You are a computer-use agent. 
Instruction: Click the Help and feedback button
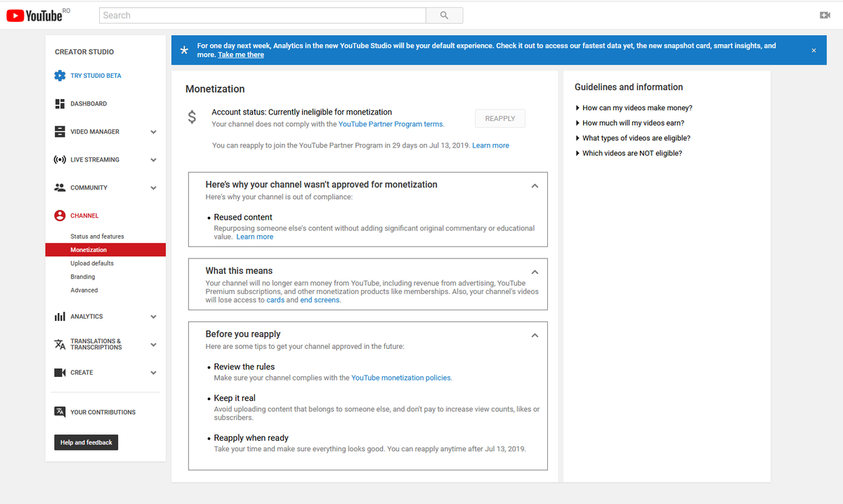[86, 442]
